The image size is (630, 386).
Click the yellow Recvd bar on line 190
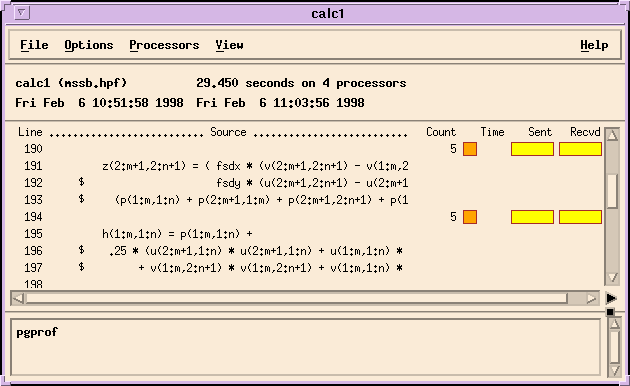580,149
